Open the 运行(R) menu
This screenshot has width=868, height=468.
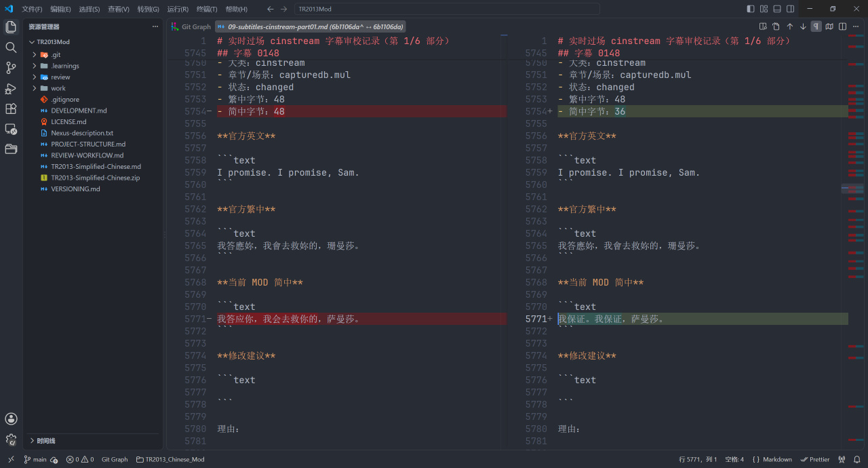click(178, 9)
